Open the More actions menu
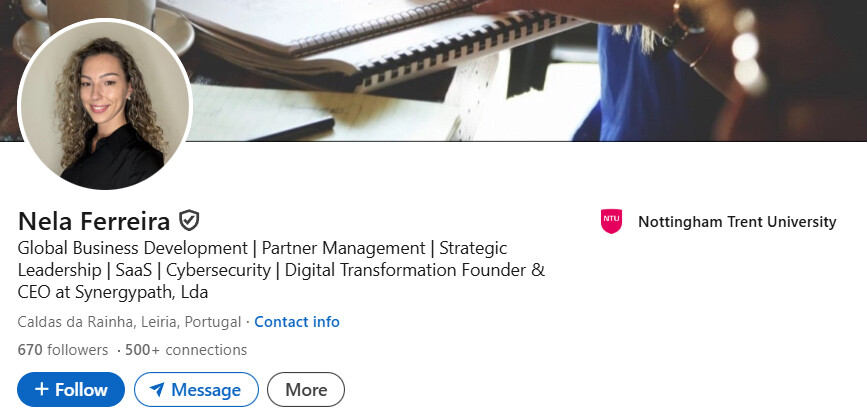Screen dimensions: 867x420 tap(306, 389)
